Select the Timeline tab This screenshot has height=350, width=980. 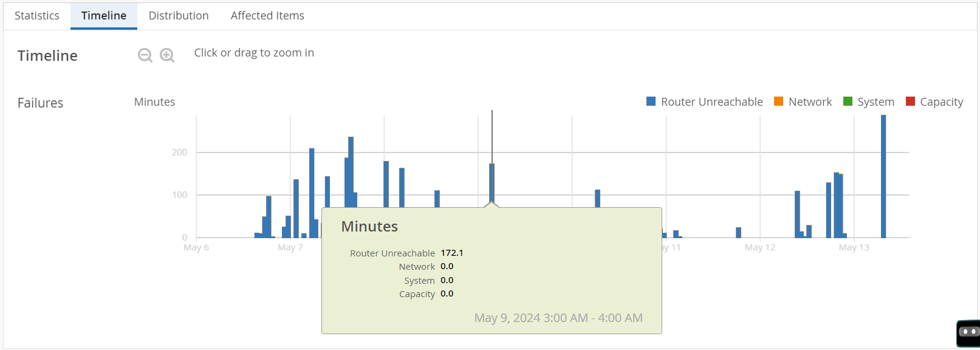pyautogui.click(x=104, y=16)
